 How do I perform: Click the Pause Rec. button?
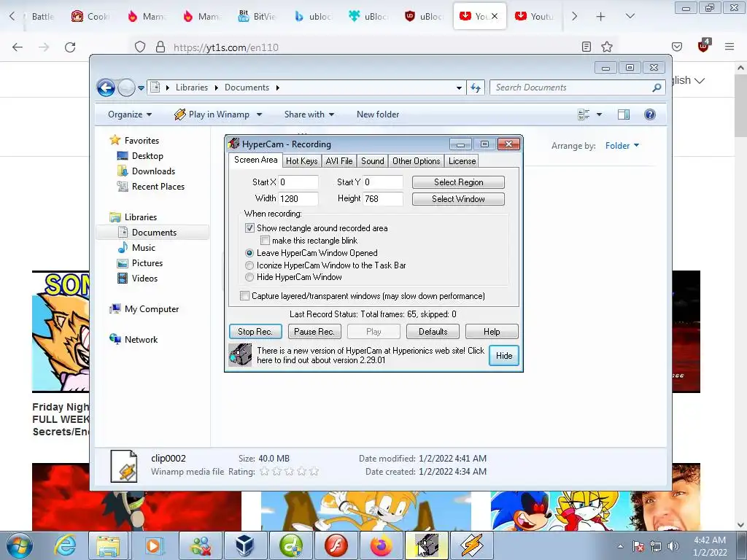click(x=314, y=332)
